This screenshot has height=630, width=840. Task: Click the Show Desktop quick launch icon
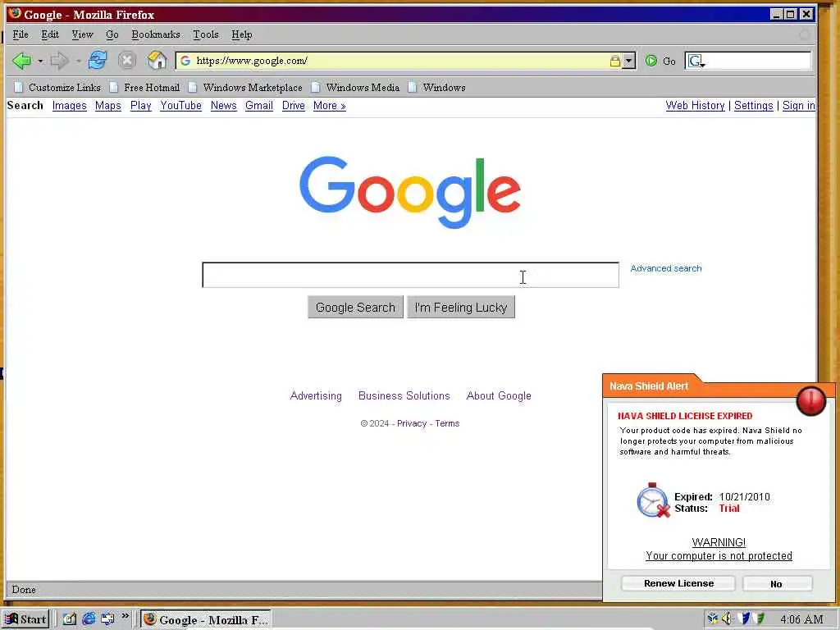click(70, 619)
